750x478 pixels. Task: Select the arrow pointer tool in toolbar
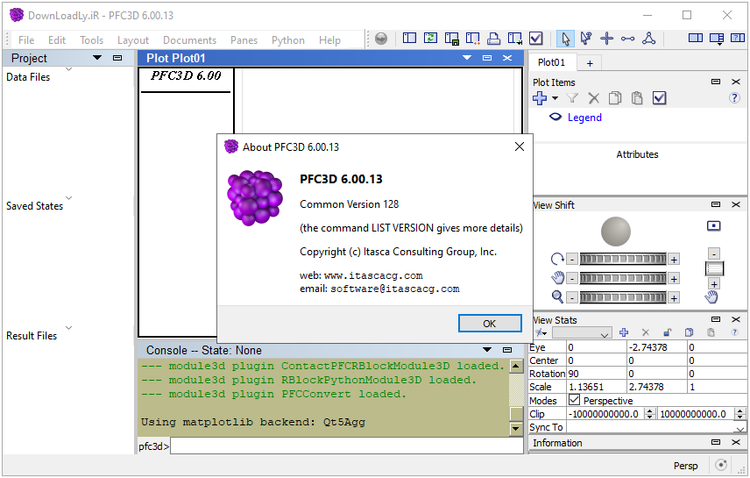click(566, 39)
